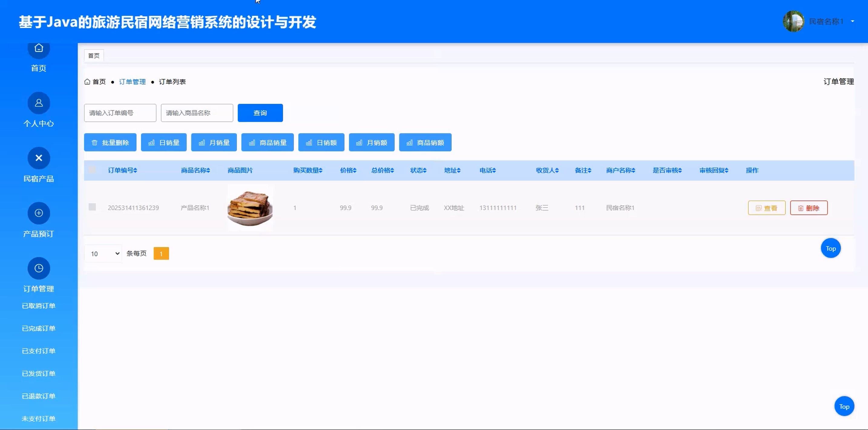Image resolution: width=868 pixels, height=430 pixels.
Task: Click the 订单管理 clock icon
Action: tap(39, 268)
